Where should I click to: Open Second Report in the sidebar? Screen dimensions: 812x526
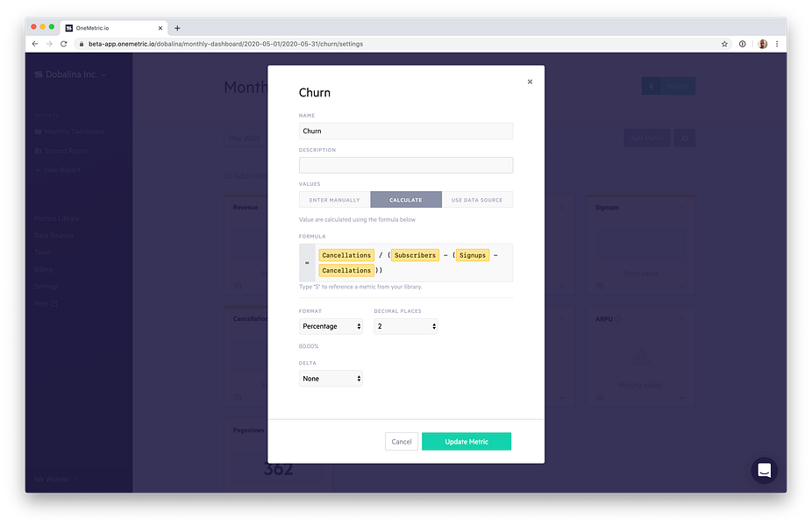pyautogui.click(x=61, y=151)
